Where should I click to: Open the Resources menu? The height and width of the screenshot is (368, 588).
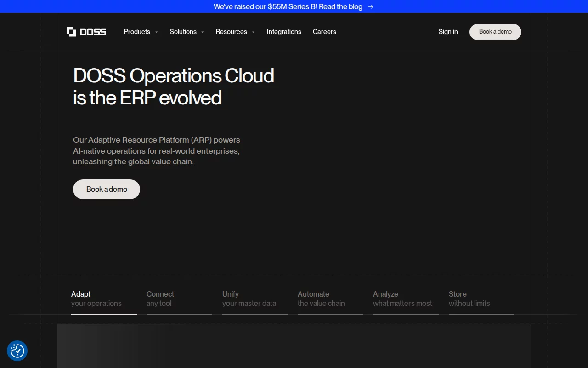coord(232,32)
